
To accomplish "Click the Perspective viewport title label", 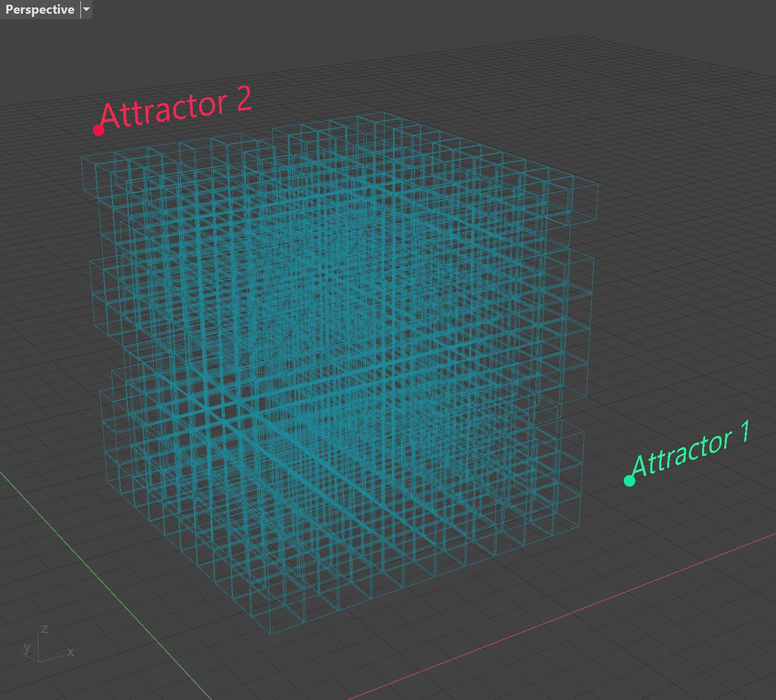I will coord(40,10).
